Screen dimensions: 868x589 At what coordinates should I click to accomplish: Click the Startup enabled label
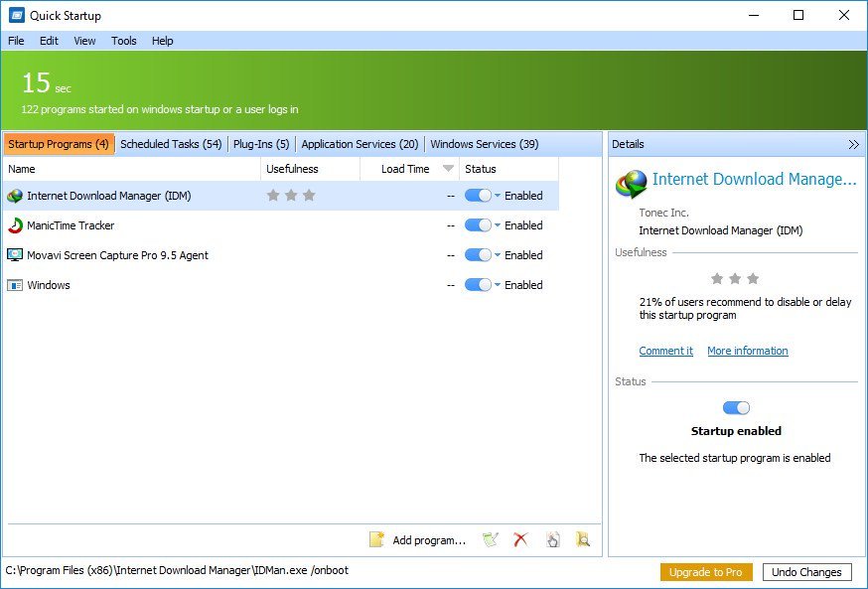click(736, 431)
